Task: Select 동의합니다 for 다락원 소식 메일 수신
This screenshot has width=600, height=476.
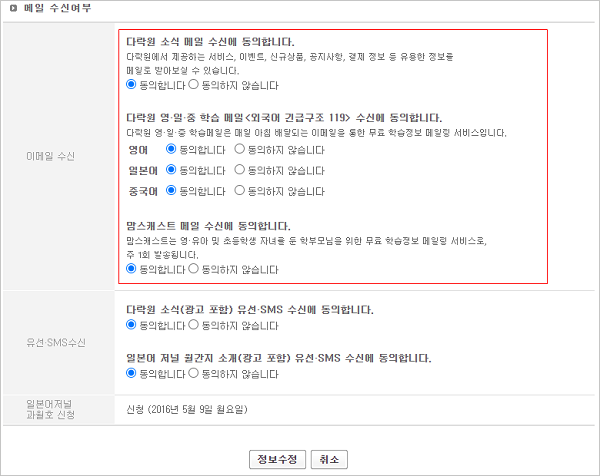Action: (132, 85)
